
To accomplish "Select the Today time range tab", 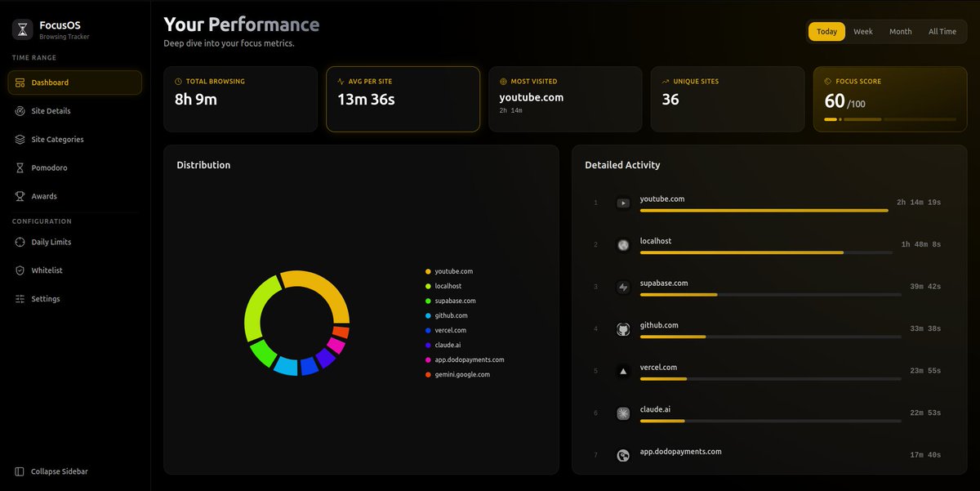I will (x=826, y=32).
